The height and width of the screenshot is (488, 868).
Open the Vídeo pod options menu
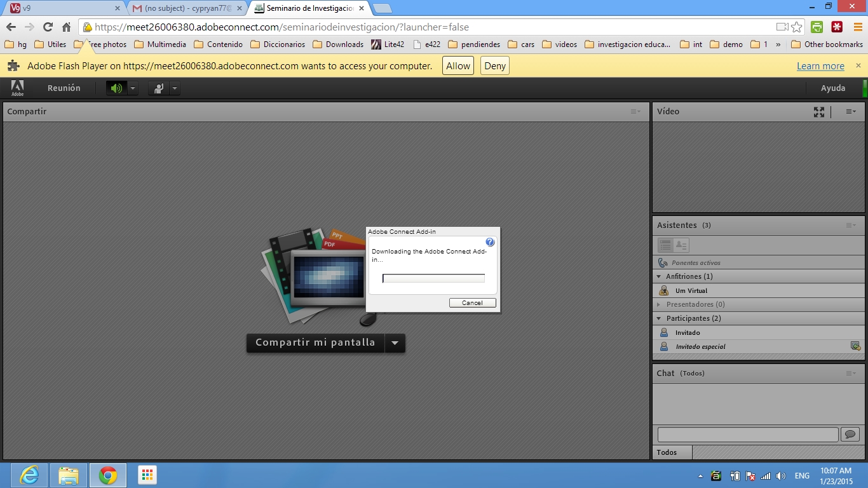[x=851, y=112]
